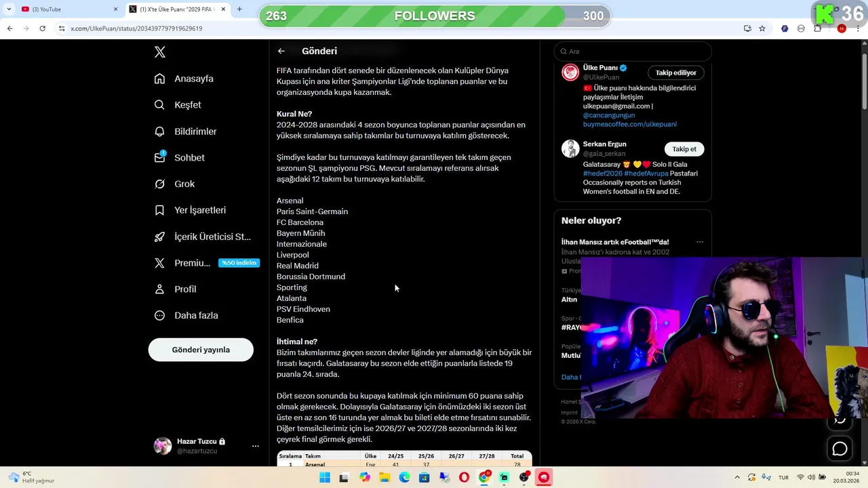Open Serkan Ergun profile avatar
This screenshot has height=488, width=868.
pos(570,149)
